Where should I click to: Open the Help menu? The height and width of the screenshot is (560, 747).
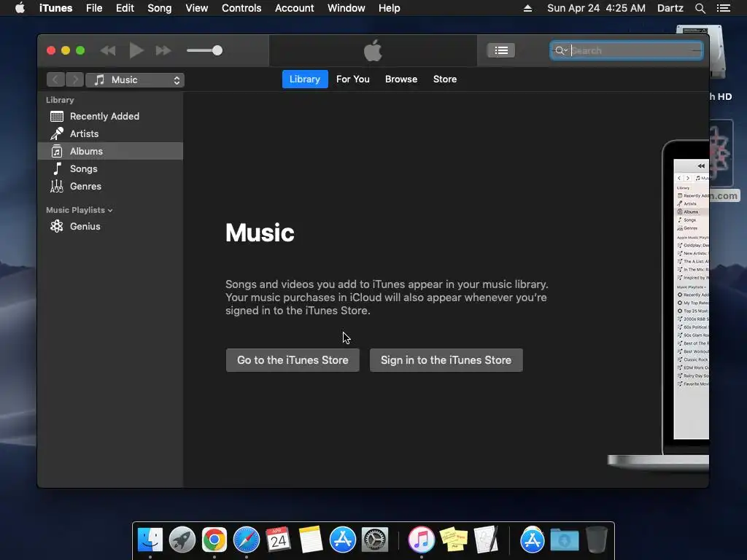coord(389,8)
